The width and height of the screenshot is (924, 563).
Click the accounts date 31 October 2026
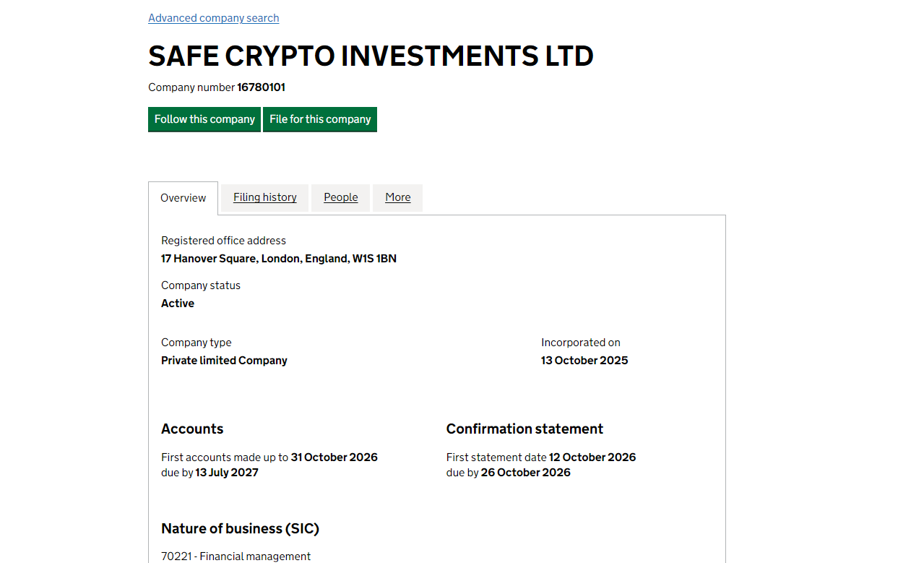click(x=334, y=457)
